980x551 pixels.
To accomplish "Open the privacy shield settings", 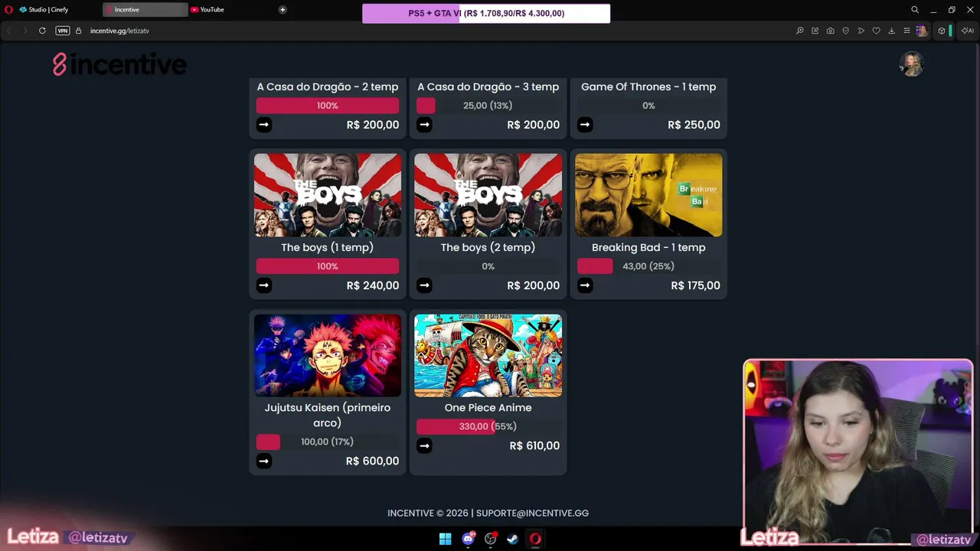I will [x=846, y=31].
